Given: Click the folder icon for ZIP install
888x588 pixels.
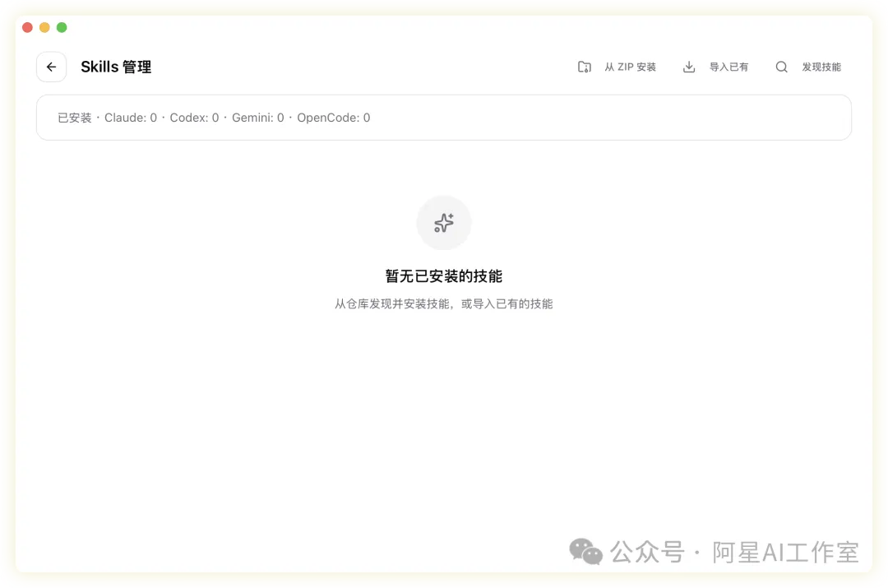Looking at the screenshot, I should [x=585, y=67].
